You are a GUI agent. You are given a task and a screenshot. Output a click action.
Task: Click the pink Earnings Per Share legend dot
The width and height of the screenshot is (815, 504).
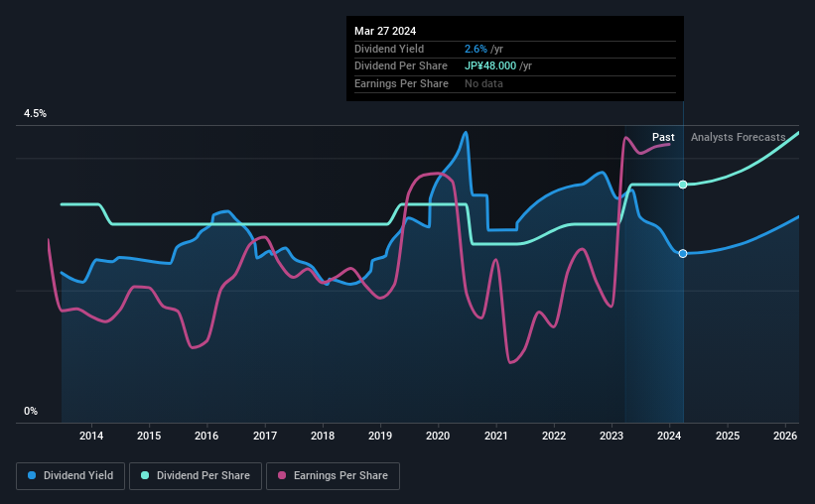tap(282, 475)
